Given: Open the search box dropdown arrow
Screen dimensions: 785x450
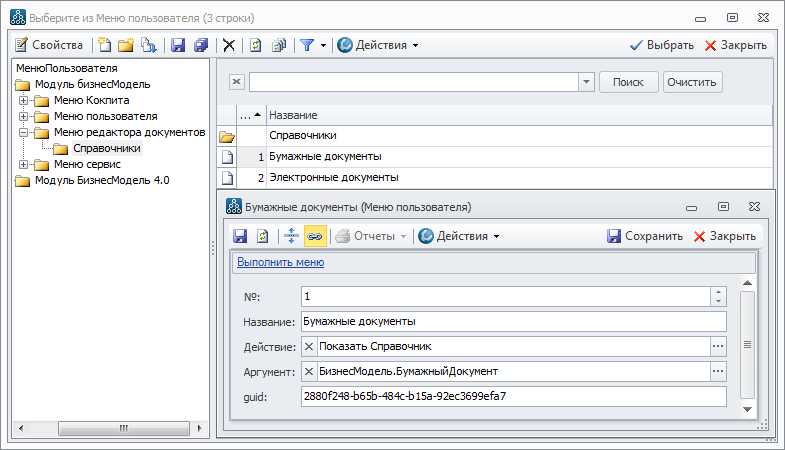Looking at the screenshot, I should tap(585, 82).
